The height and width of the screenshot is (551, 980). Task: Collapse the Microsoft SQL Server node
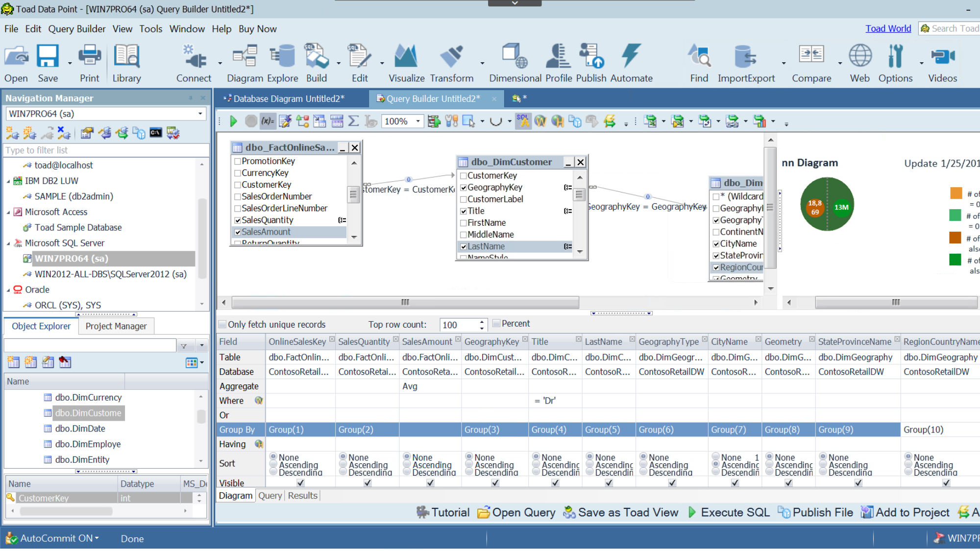(x=8, y=243)
